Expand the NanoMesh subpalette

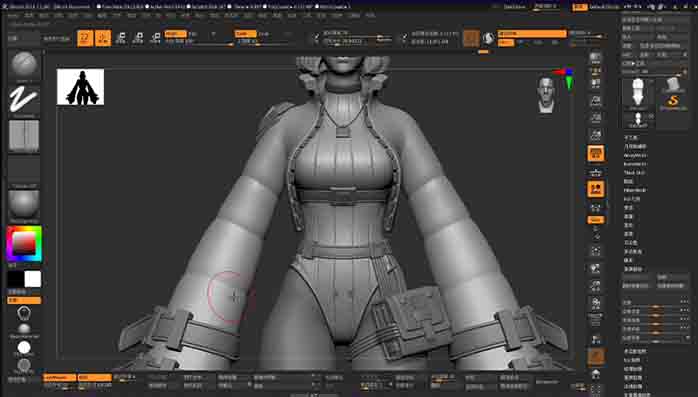point(635,164)
